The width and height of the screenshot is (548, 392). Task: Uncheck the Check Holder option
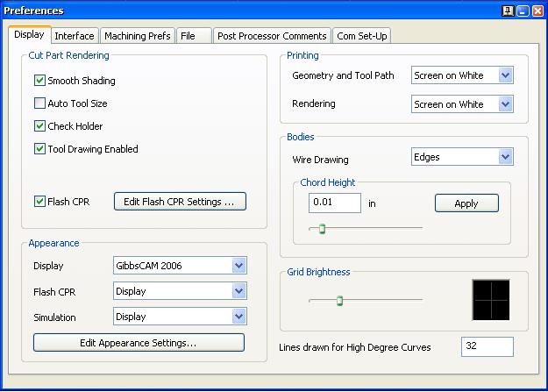click(39, 126)
